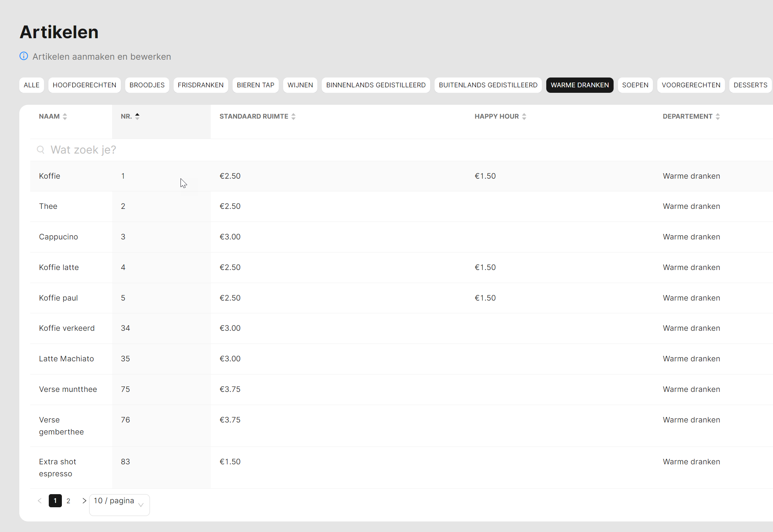The width and height of the screenshot is (773, 532).
Task: Sort by Standaard Ruimte column arrows
Action: [x=293, y=116]
